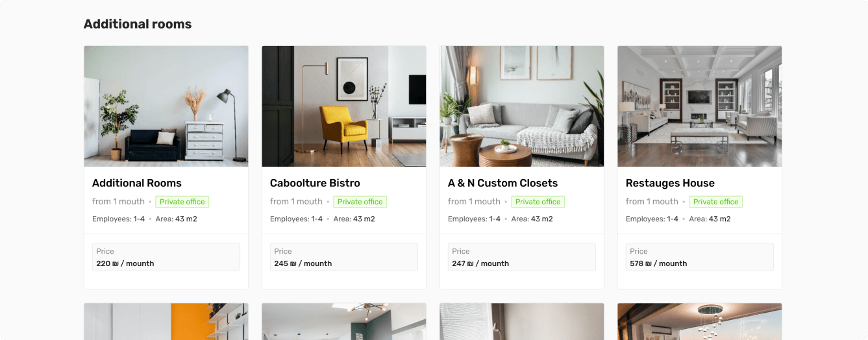Open the second-row card with ceiling light fixture
This screenshot has width=868, height=340.
click(x=344, y=321)
